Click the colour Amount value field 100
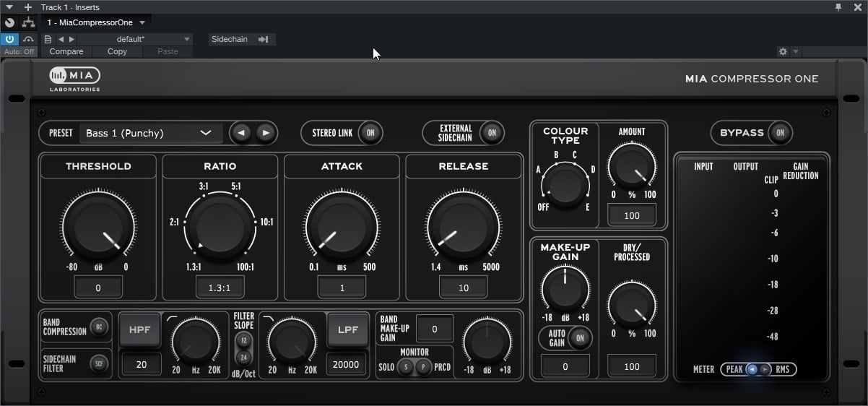This screenshot has height=406, width=868. [x=632, y=215]
